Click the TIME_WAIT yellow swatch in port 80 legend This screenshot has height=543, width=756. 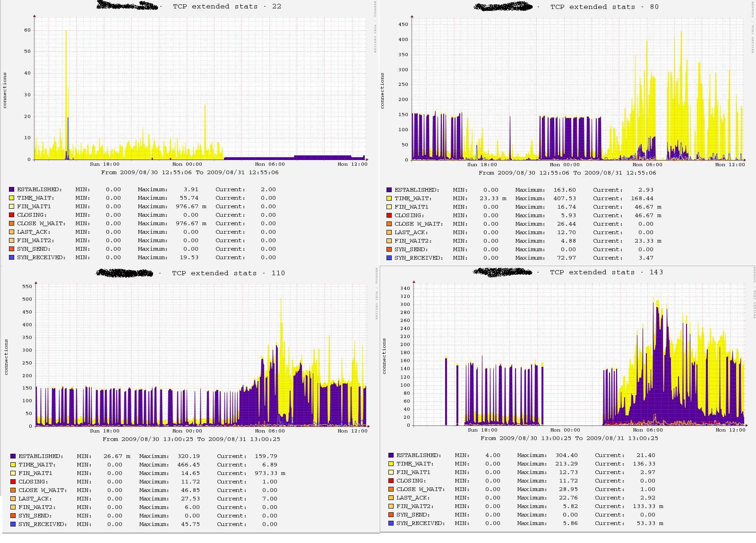389,198
